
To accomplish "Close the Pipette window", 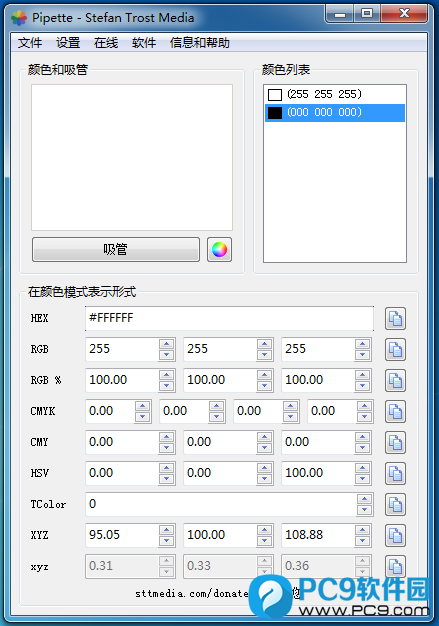I will pyautogui.click(x=404, y=14).
